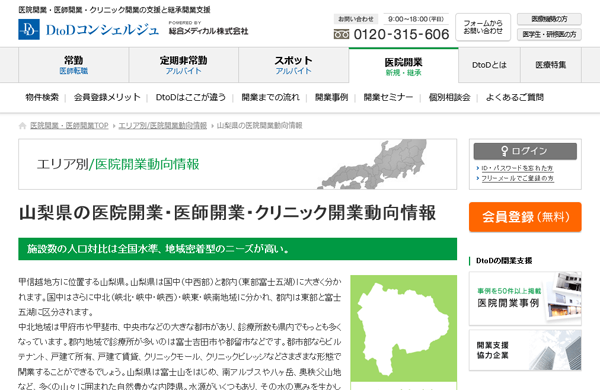The width and height of the screenshot is (600, 390).
Task: Switch to 定期非常勤 アルバイト tab
Action: coord(183,65)
